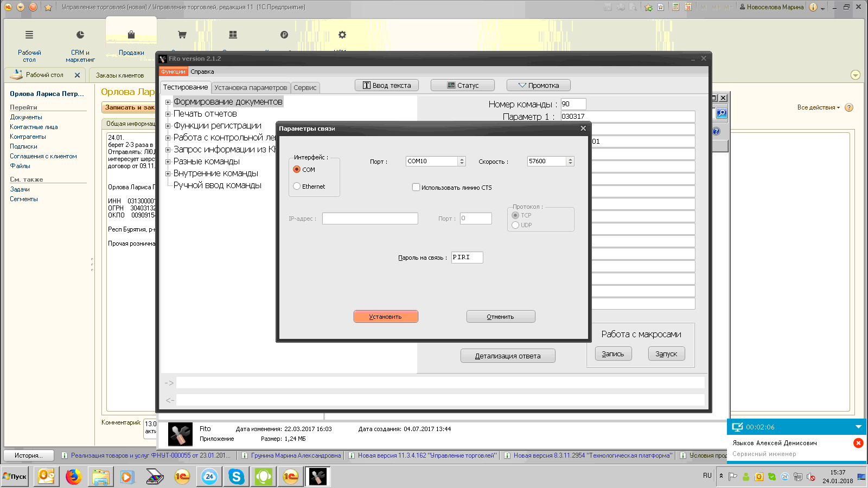This screenshot has height=488, width=868.
Task: Click the info icon next to user name
Action: (813, 7)
